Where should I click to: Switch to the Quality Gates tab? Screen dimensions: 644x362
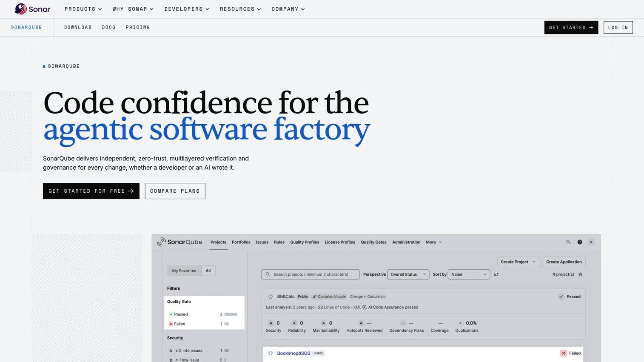pyautogui.click(x=373, y=242)
